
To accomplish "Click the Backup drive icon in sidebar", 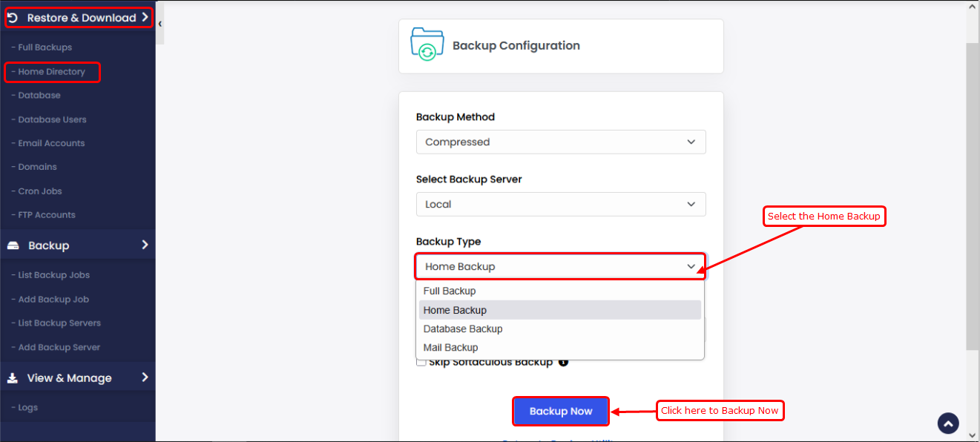I will tap(13, 245).
